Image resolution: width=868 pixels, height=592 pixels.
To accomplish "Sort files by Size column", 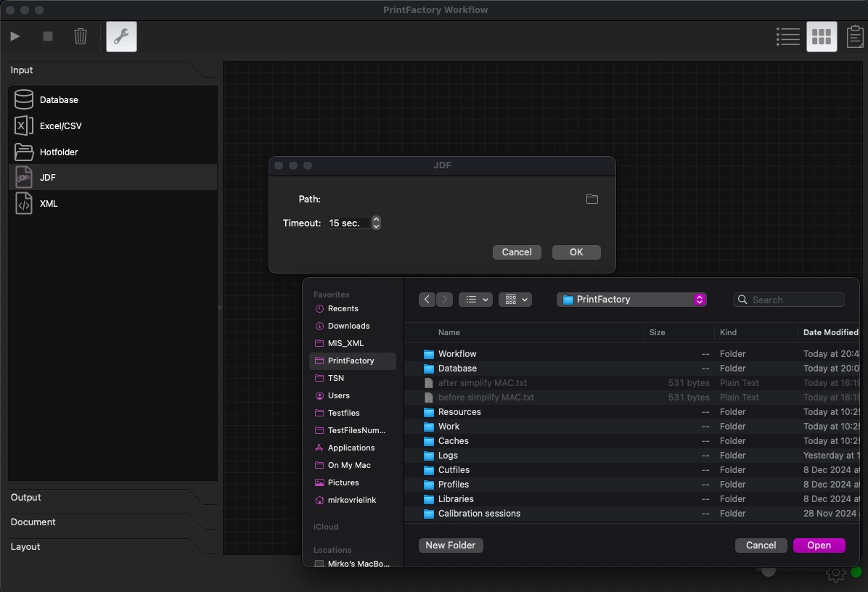I will (657, 332).
